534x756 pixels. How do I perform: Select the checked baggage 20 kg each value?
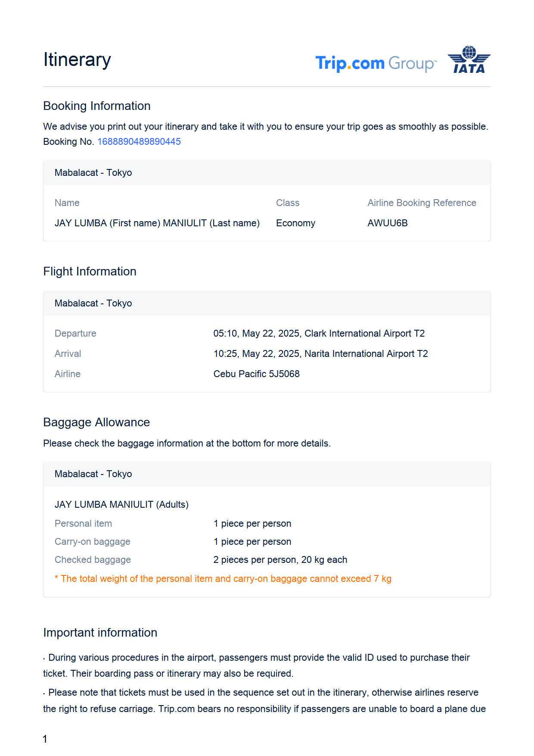click(280, 560)
